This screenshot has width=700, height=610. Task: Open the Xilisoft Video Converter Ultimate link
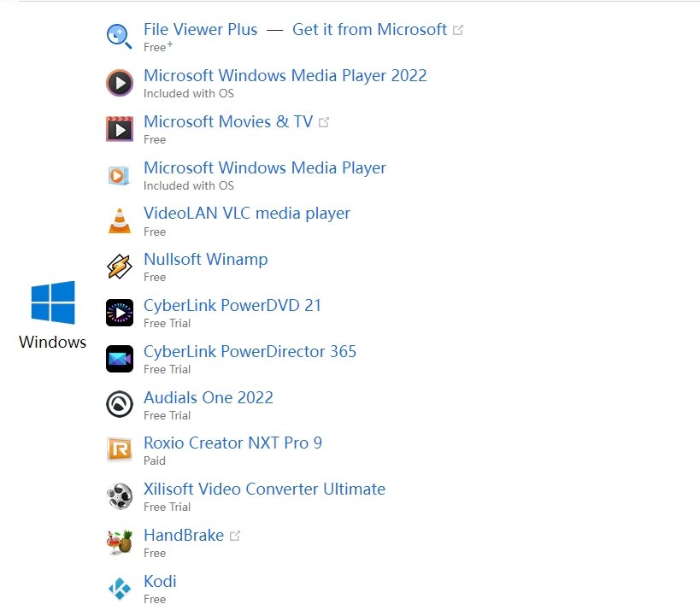point(264,489)
